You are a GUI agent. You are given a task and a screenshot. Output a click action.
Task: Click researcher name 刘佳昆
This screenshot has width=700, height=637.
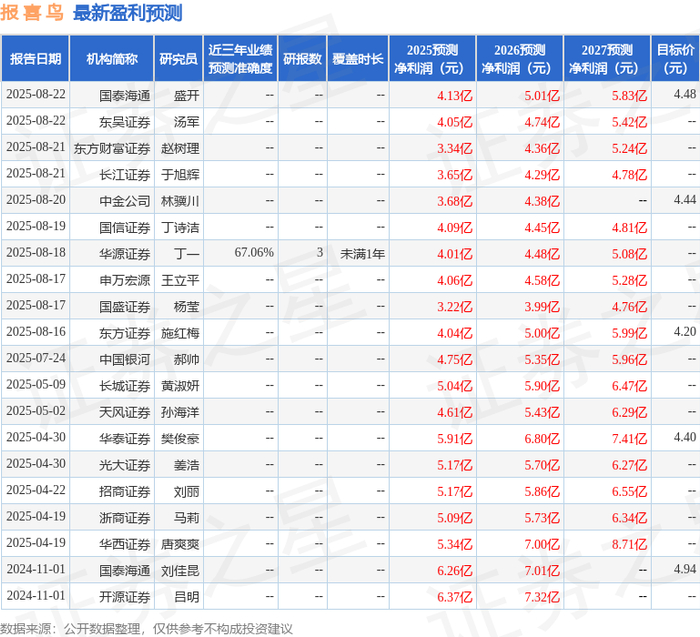click(180, 570)
